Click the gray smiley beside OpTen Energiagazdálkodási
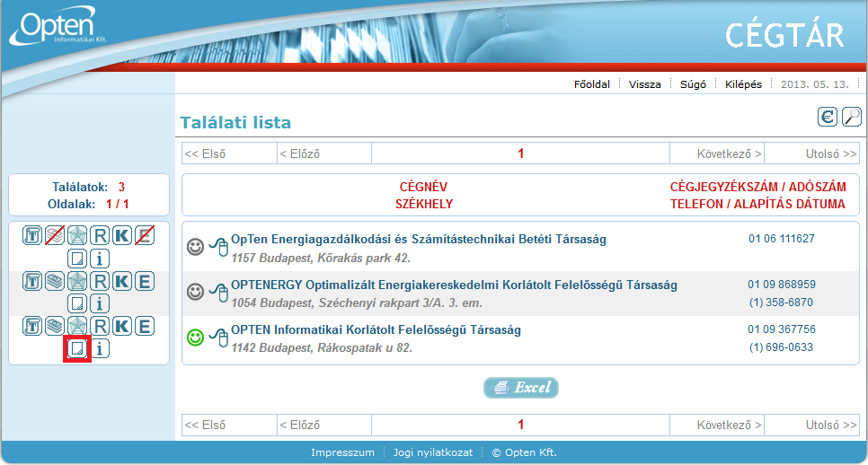The image size is (868, 465). point(195,247)
